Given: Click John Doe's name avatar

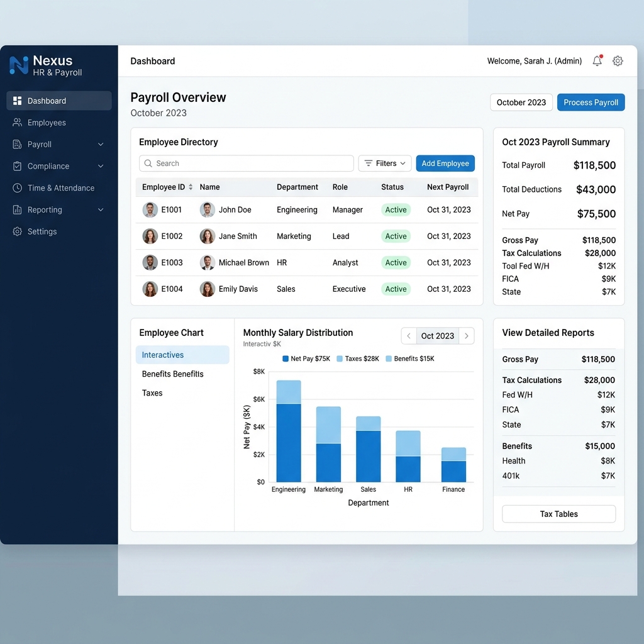Looking at the screenshot, I should tap(208, 209).
